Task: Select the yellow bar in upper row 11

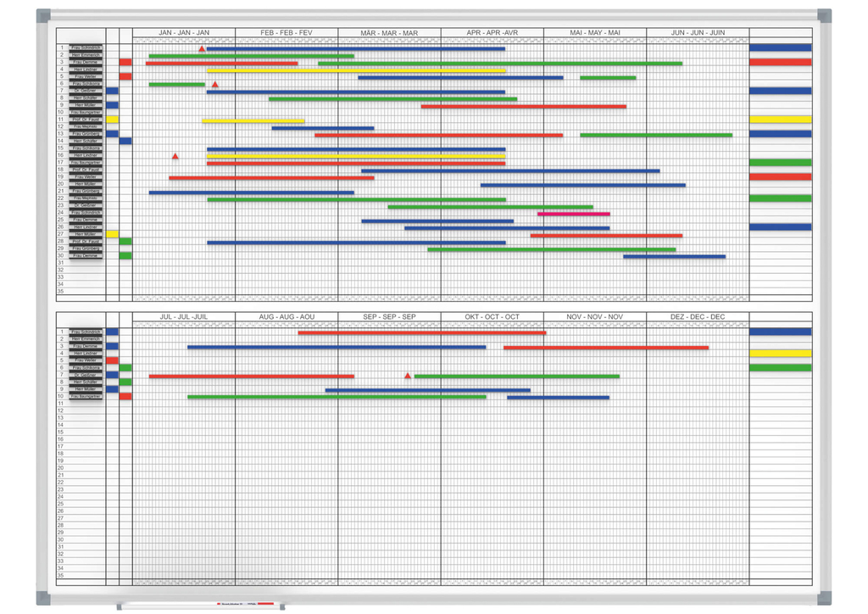Action: (x=253, y=121)
